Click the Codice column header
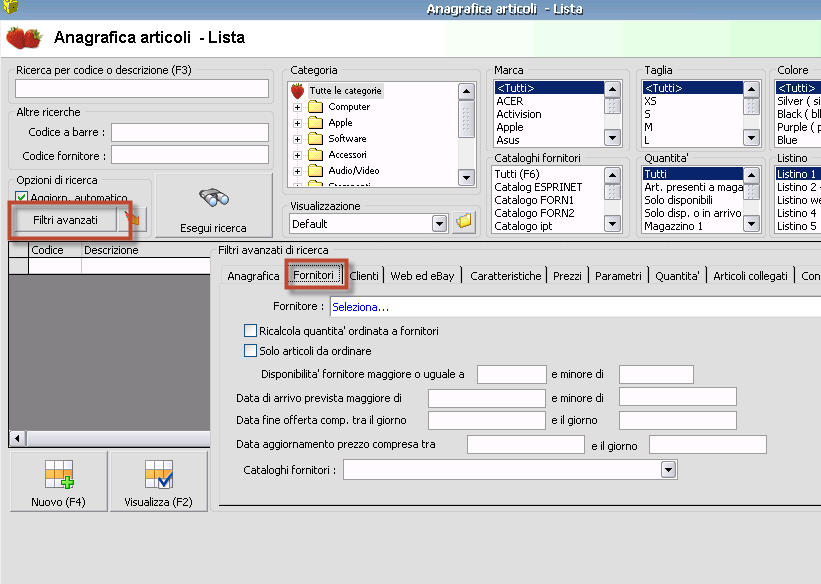Image resolution: width=821 pixels, height=584 pixels. click(x=55, y=250)
